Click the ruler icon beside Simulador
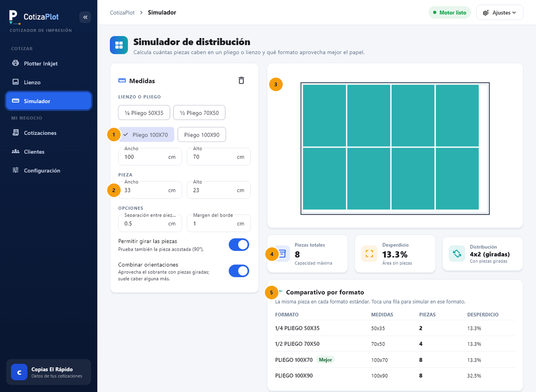Screen dimensions: 536x392 16,101
